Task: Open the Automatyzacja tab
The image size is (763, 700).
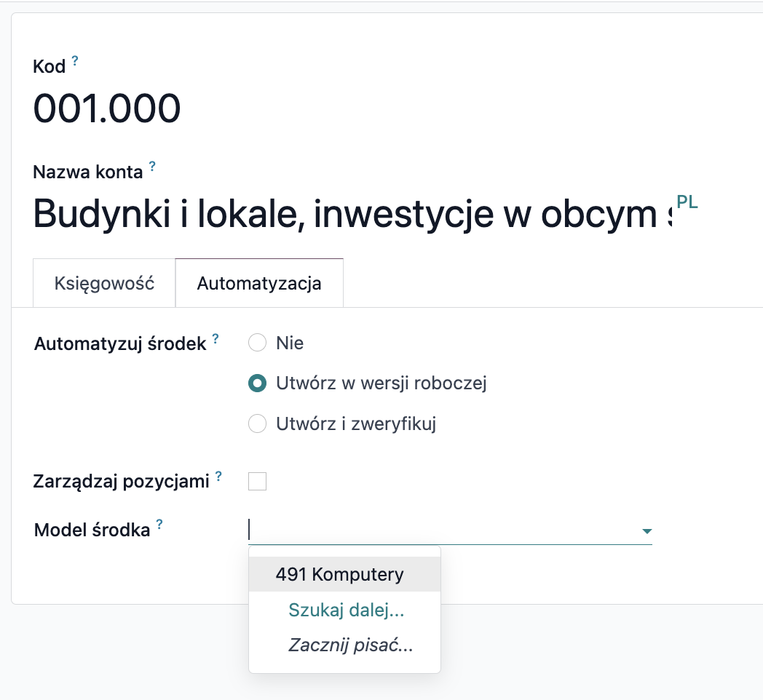Action: pos(259,283)
